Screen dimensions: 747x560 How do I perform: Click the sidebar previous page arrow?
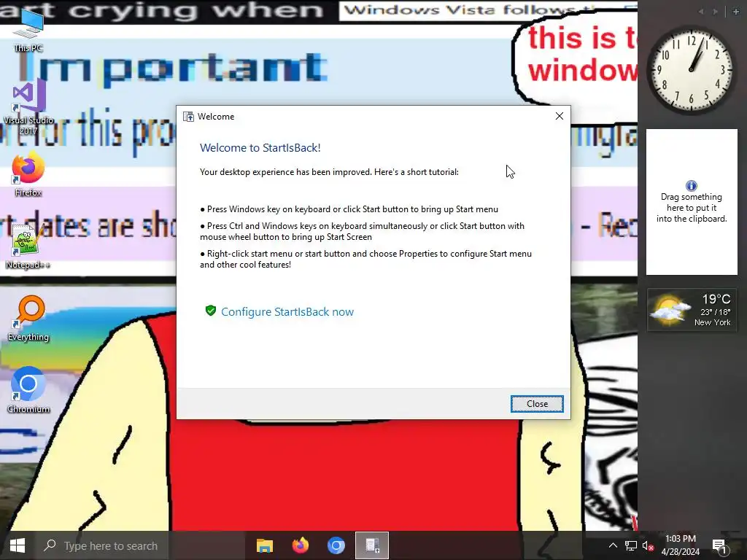click(700, 12)
